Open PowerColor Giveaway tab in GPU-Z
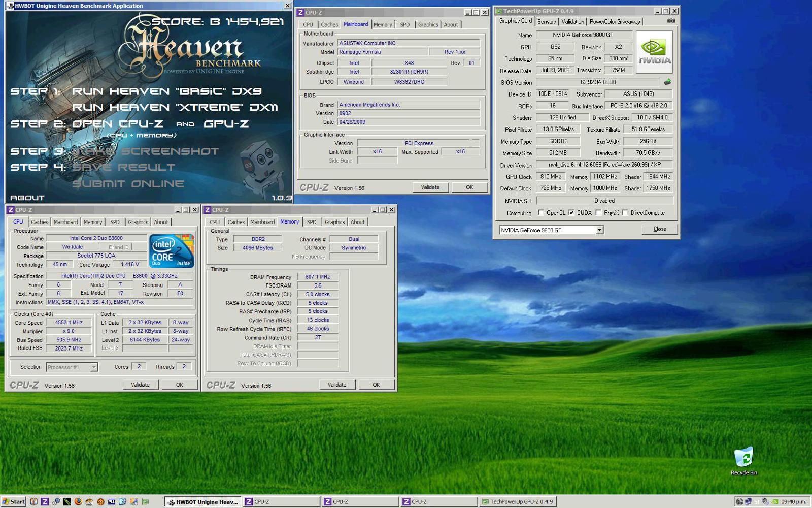 click(615, 21)
